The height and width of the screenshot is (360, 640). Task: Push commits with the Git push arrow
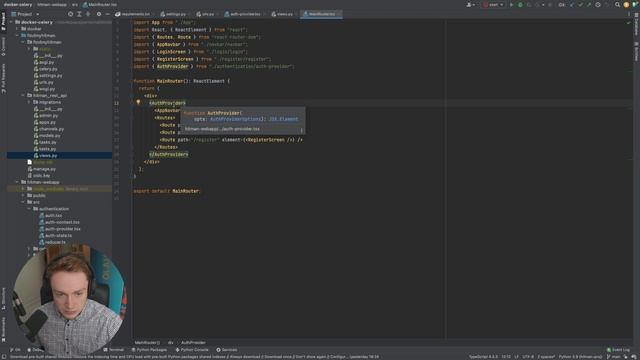click(589, 5)
